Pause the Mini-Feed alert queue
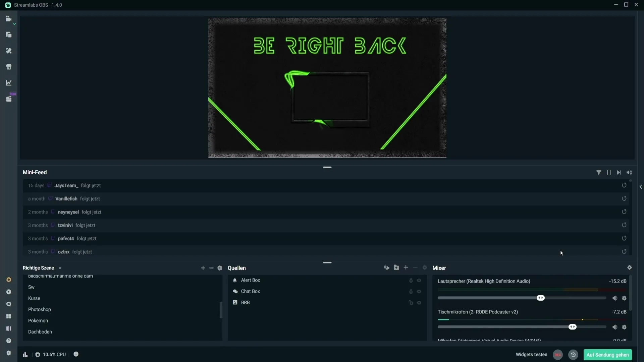The width and height of the screenshot is (644, 362). (609, 172)
